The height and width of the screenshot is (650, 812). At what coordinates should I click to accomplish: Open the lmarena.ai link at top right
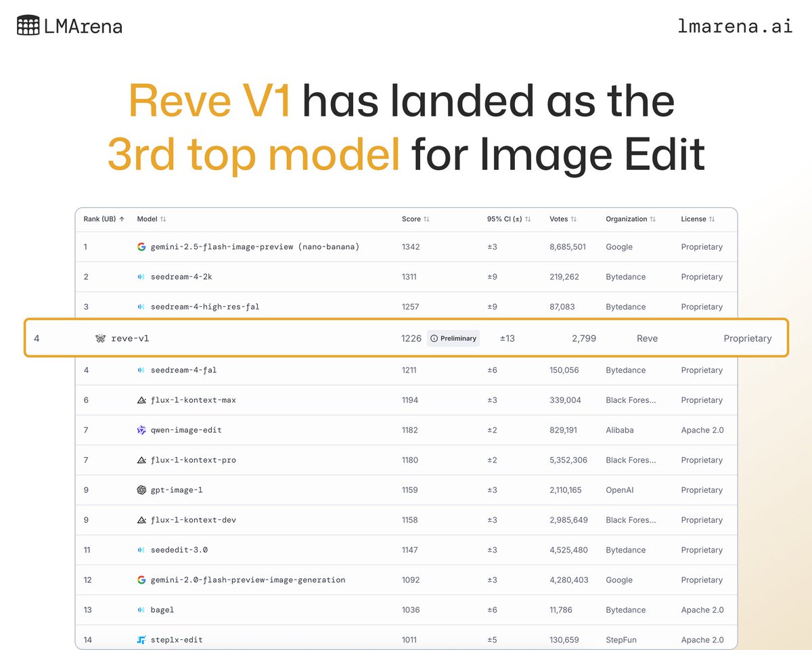(736, 26)
